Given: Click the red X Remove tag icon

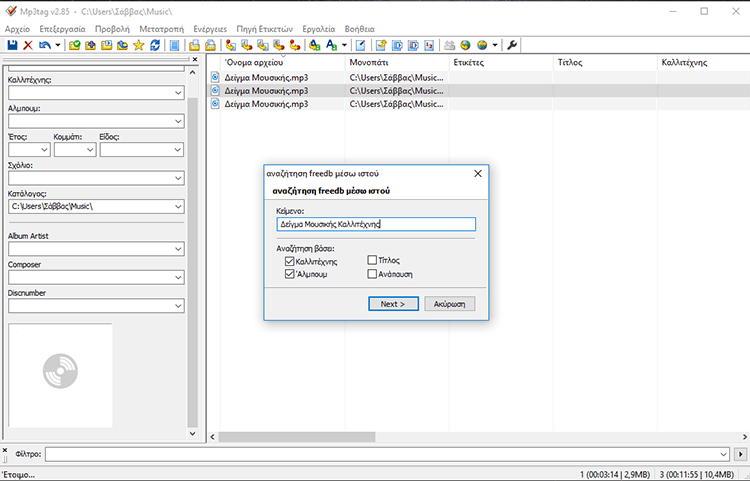Looking at the screenshot, I should [28, 45].
